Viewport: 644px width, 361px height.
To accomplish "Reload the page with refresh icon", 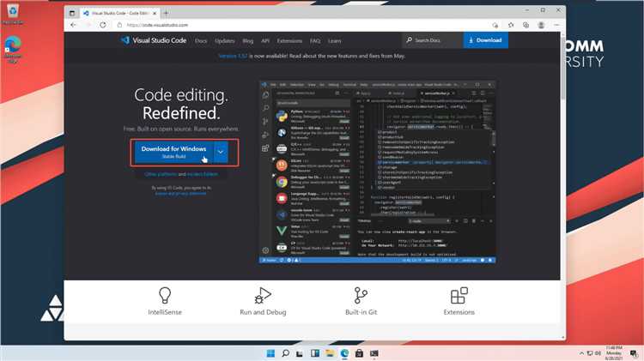I will (x=103, y=25).
